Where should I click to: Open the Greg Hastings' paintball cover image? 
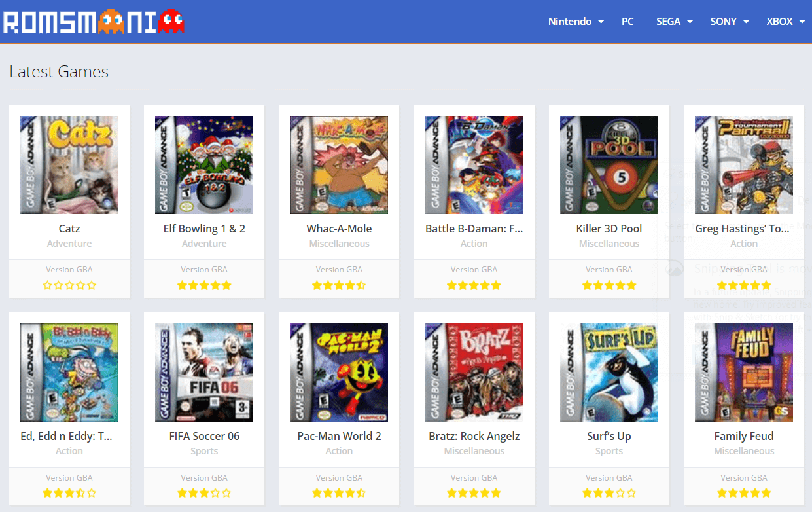pos(744,165)
